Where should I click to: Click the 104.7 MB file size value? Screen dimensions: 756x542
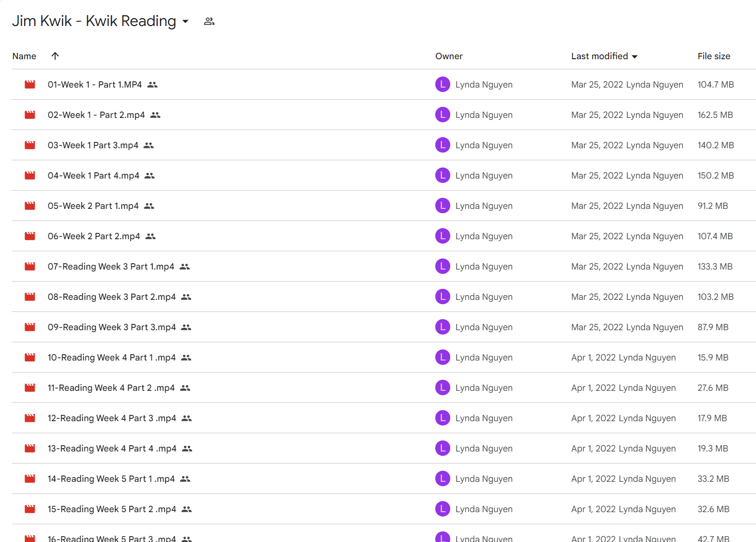click(x=716, y=84)
